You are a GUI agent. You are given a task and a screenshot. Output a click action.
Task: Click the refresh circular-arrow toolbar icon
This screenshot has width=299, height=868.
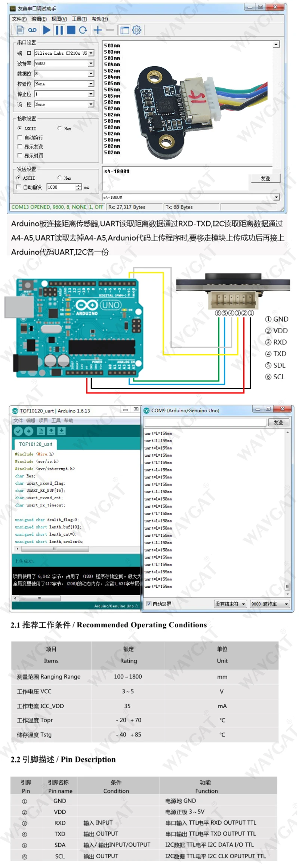pos(83,30)
